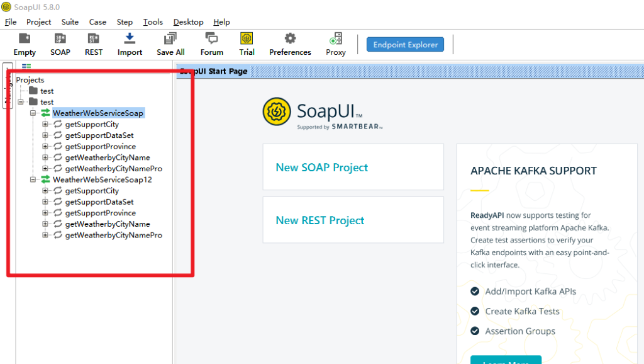Screen dimensions: 644x364
Task: Click the Import project icon
Action: coord(130,39)
